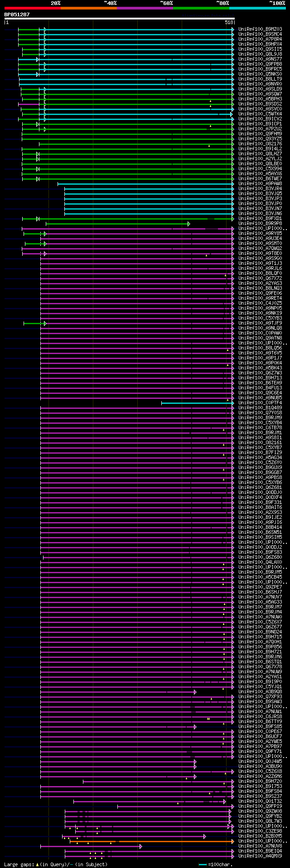Select the UniRef100_Q8LHZ7 label

click(x=260, y=154)
